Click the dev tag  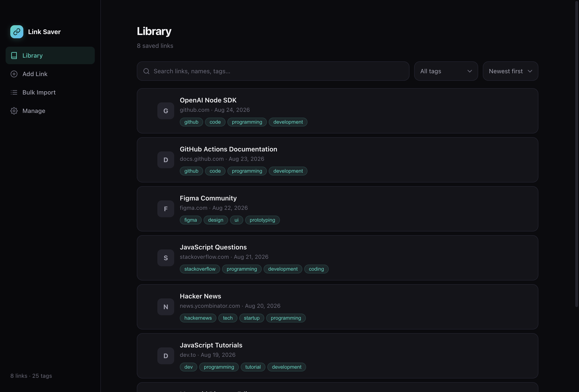click(x=188, y=367)
